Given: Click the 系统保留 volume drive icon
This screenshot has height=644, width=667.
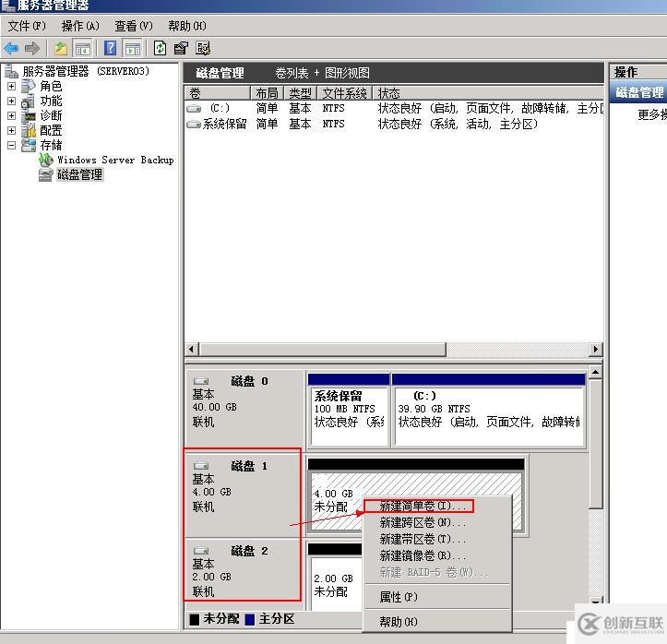Looking at the screenshot, I should [194, 125].
